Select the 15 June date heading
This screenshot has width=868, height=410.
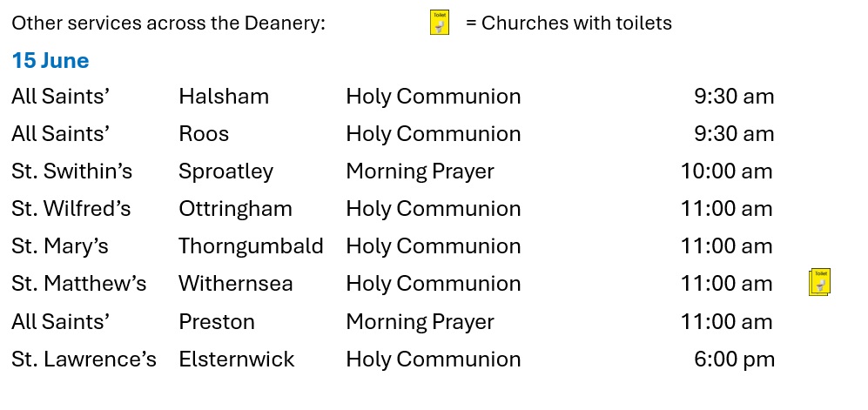click(50, 60)
